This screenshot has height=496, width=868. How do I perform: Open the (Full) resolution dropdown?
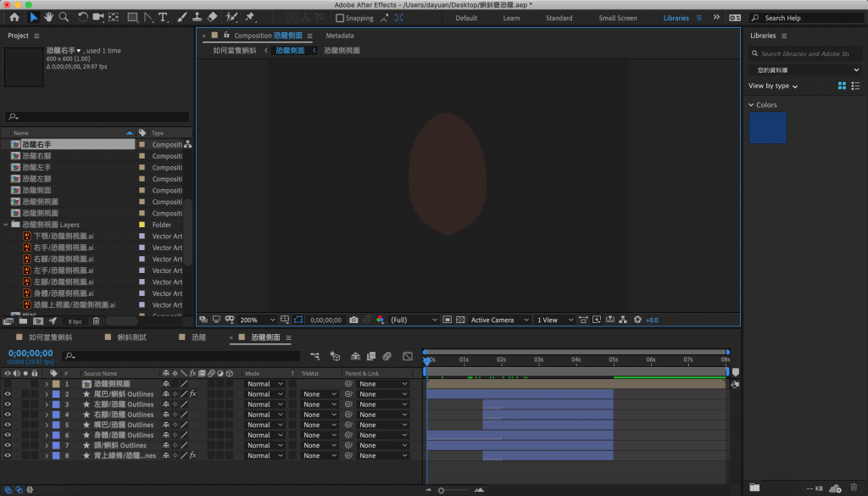pos(414,320)
